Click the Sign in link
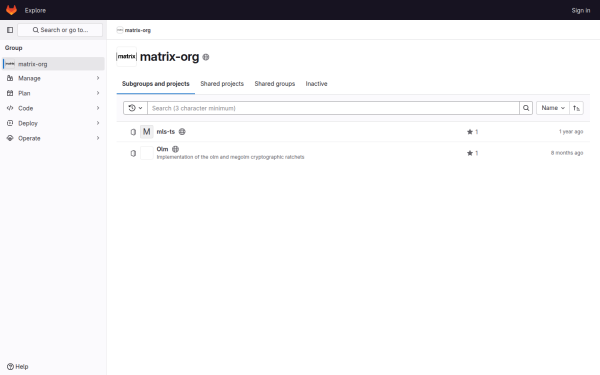Screen dimensions: 600x375 point(580,10)
